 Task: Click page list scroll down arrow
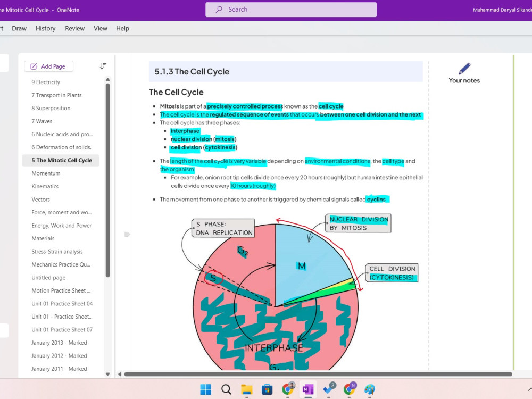pos(108,374)
